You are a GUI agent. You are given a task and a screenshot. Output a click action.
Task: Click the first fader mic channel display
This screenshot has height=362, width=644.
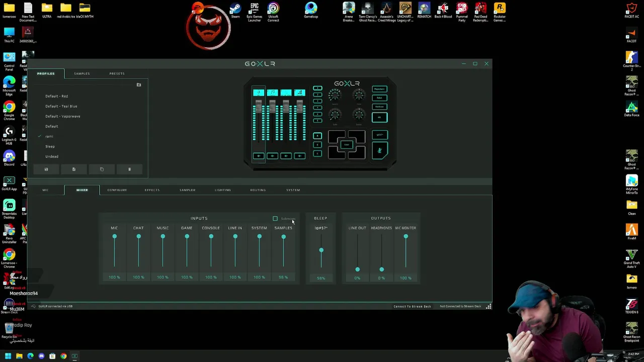(259, 93)
